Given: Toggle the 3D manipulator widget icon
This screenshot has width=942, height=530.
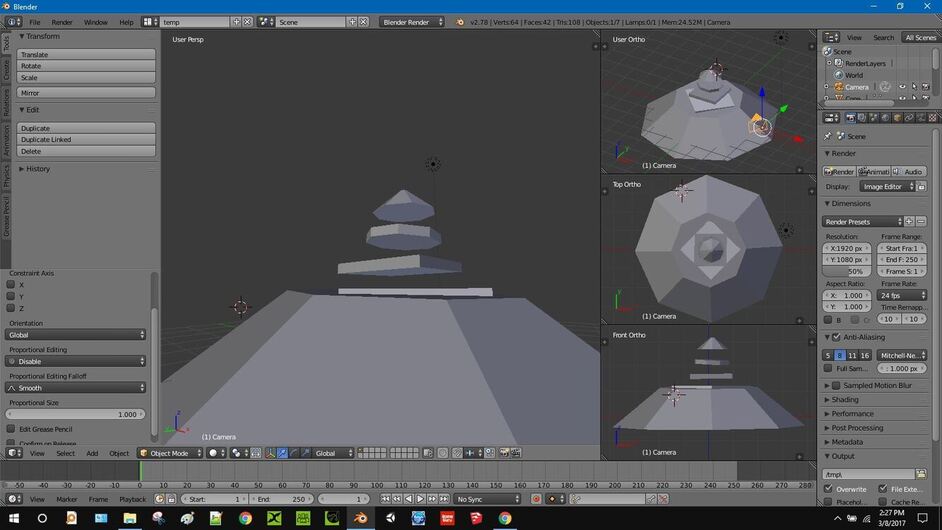Looking at the screenshot, I should click(x=270, y=453).
